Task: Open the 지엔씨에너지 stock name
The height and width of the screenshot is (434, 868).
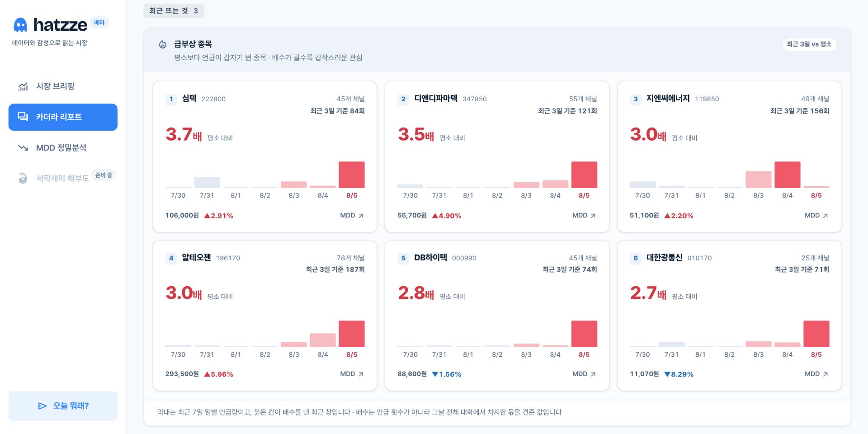Action: coord(668,99)
